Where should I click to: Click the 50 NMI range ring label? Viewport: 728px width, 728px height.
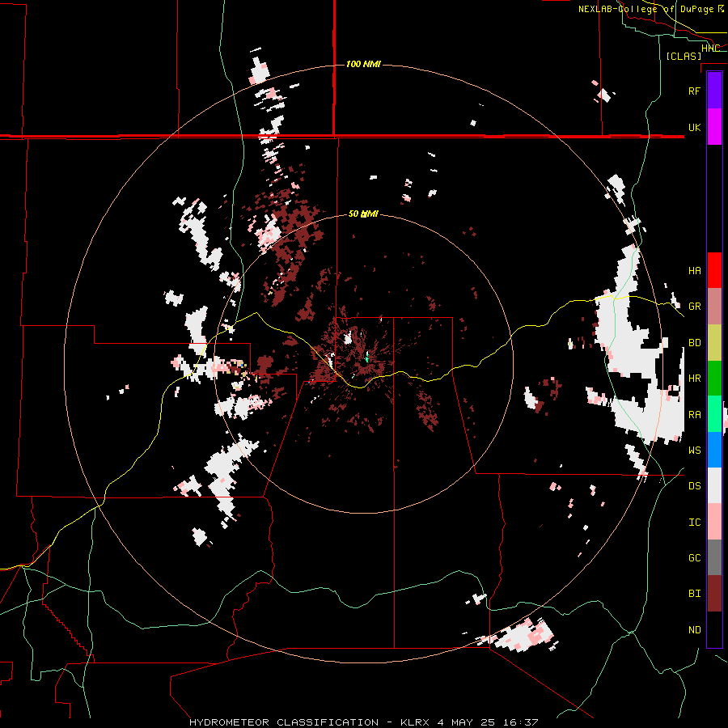(x=363, y=214)
